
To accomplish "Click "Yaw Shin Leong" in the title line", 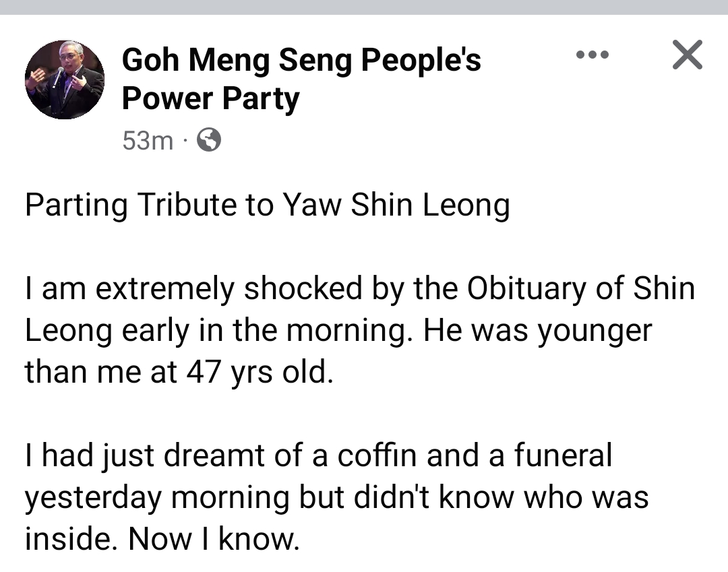I will (396, 205).
